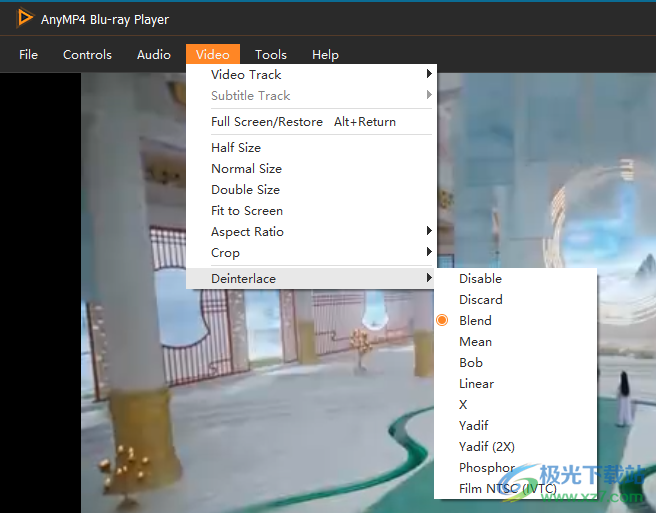
Task: Open the Controls menu
Action: click(x=87, y=54)
